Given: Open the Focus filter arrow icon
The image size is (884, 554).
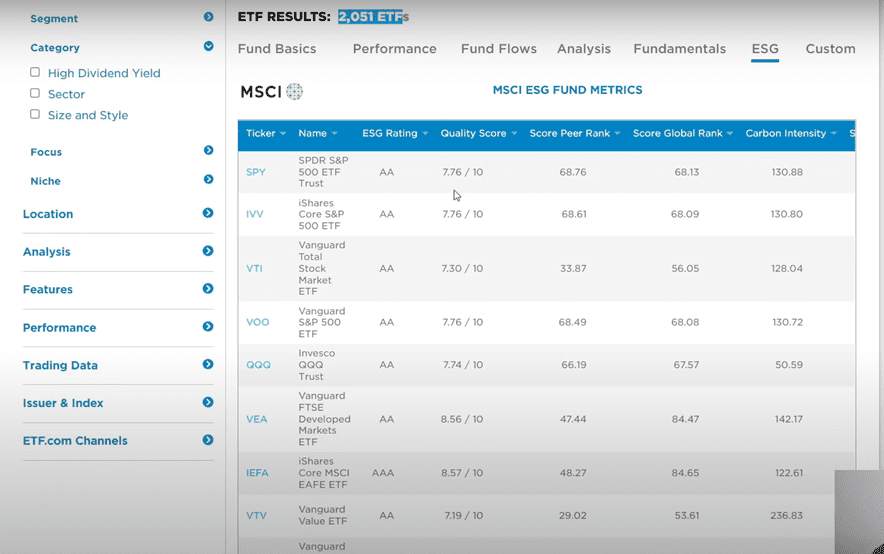Looking at the screenshot, I should [x=208, y=151].
